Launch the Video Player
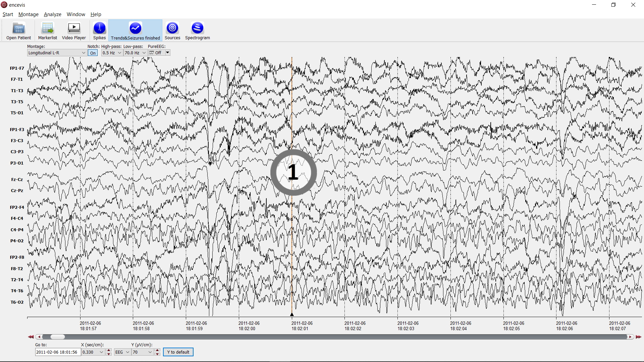This screenshot has width=644, height=362. [x=73, y=30]
